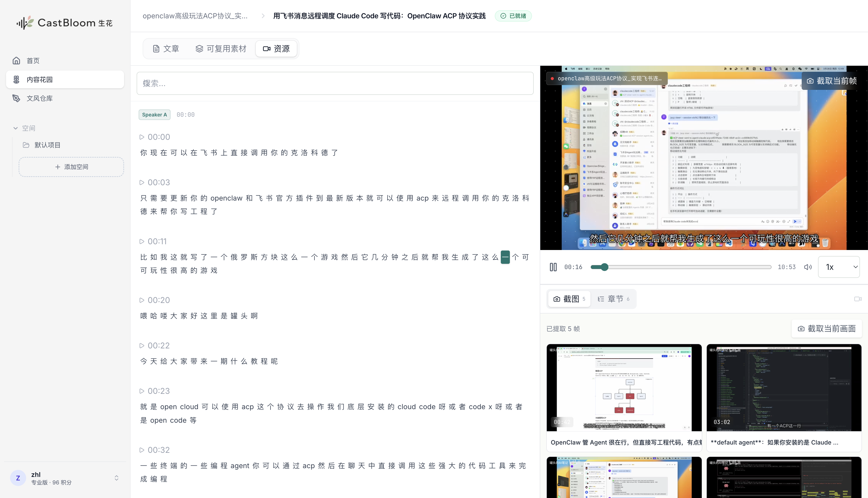Focus the 搜索 transcript search field

coord(335,83)
